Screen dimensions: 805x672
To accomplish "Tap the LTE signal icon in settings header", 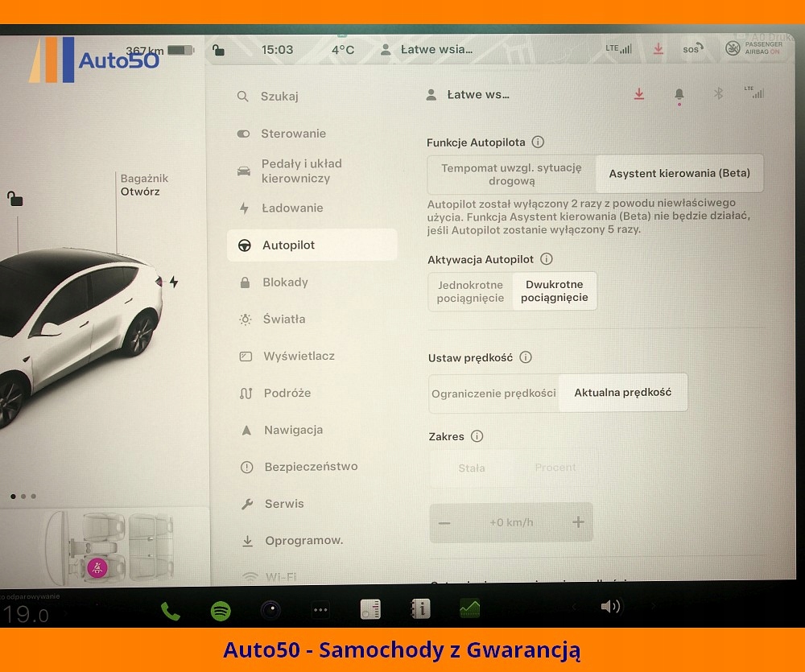I will (754, 93).
